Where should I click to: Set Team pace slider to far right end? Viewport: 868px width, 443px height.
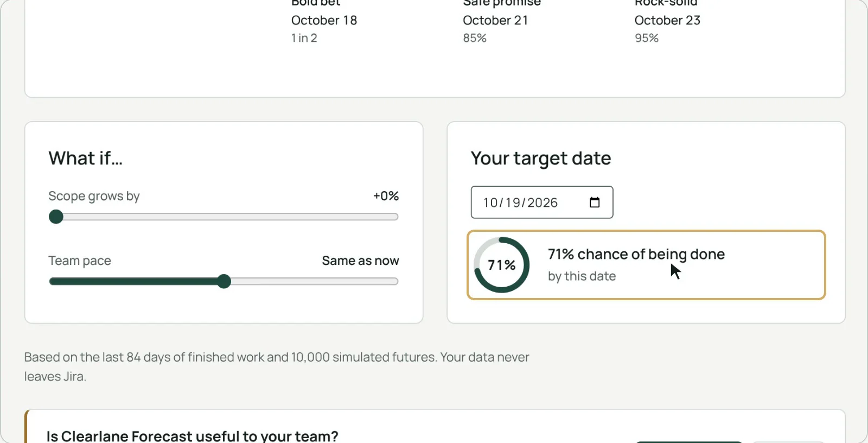tap(396, 281)
